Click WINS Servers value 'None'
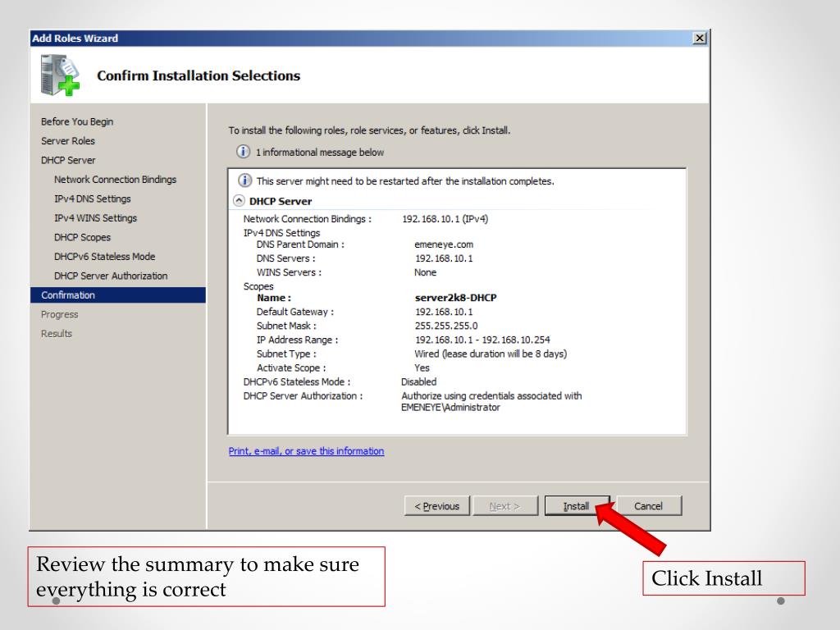 click(x=426, y=272)
